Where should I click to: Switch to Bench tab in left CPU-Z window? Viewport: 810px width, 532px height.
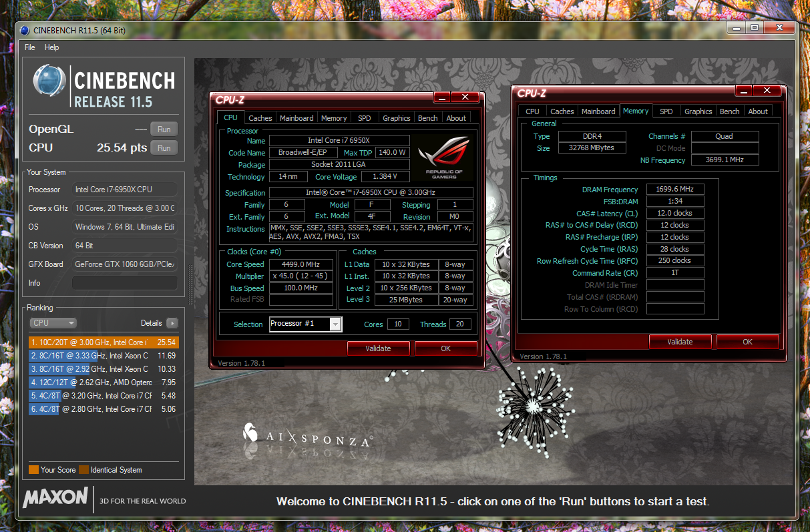coord(428,118)
